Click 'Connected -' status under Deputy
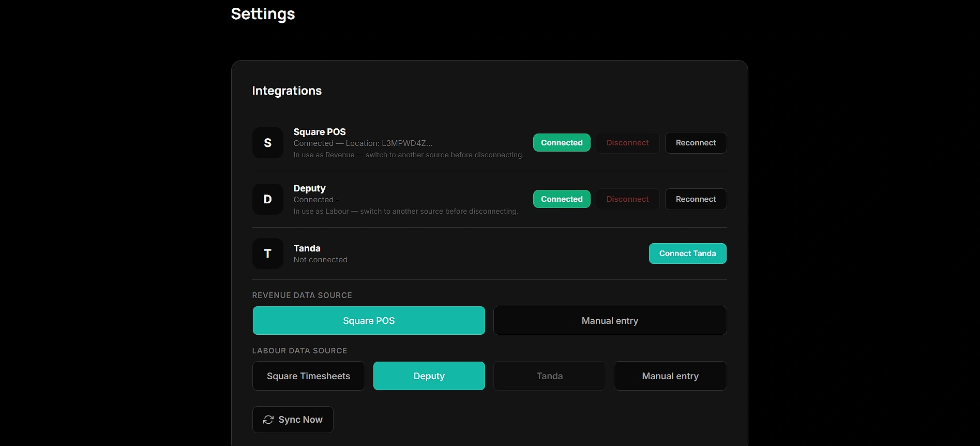 click(x=316, y=200)
